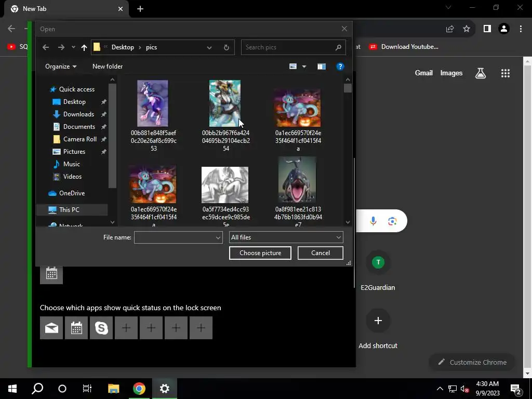Open Download Youtube bookmark
532x399 pixels.
(404, 47)
